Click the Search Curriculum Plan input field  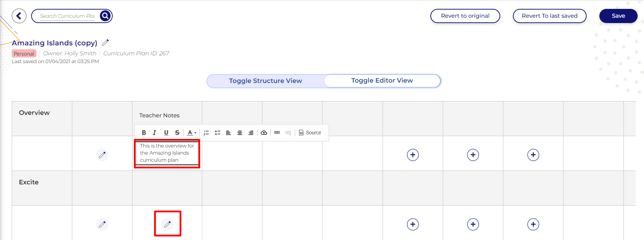67,16
